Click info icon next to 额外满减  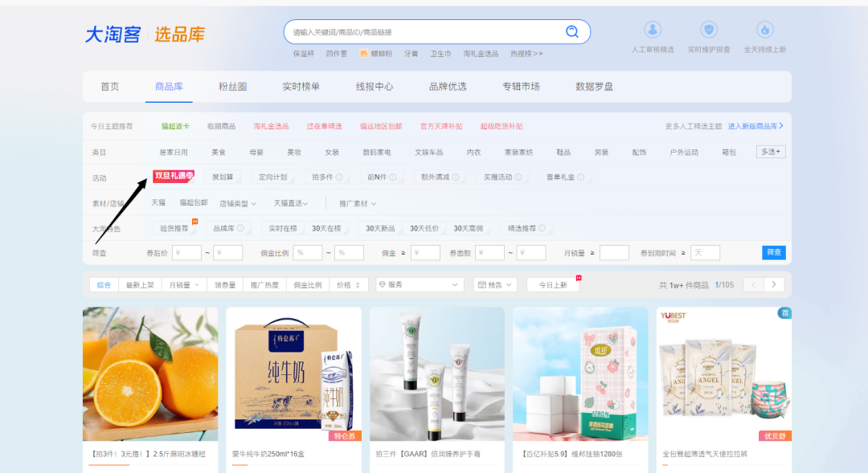pyautogui.click(x=456, y=177)
